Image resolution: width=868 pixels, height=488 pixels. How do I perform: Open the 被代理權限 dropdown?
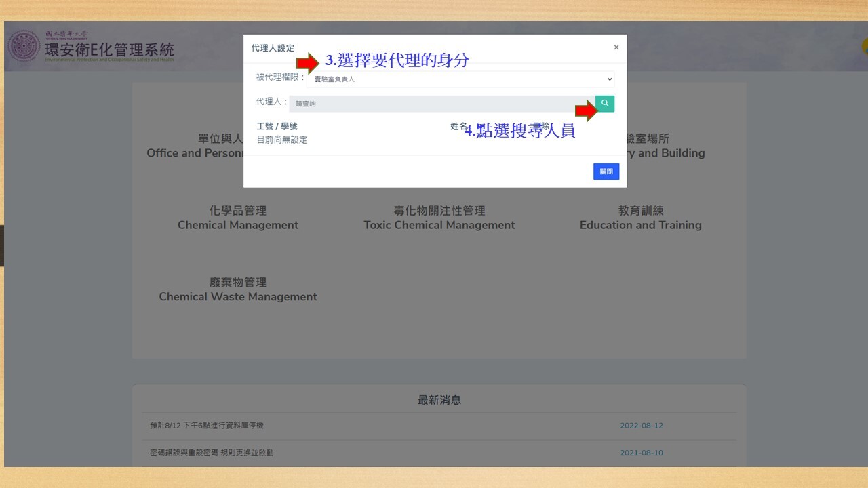(x=460, y=79)
